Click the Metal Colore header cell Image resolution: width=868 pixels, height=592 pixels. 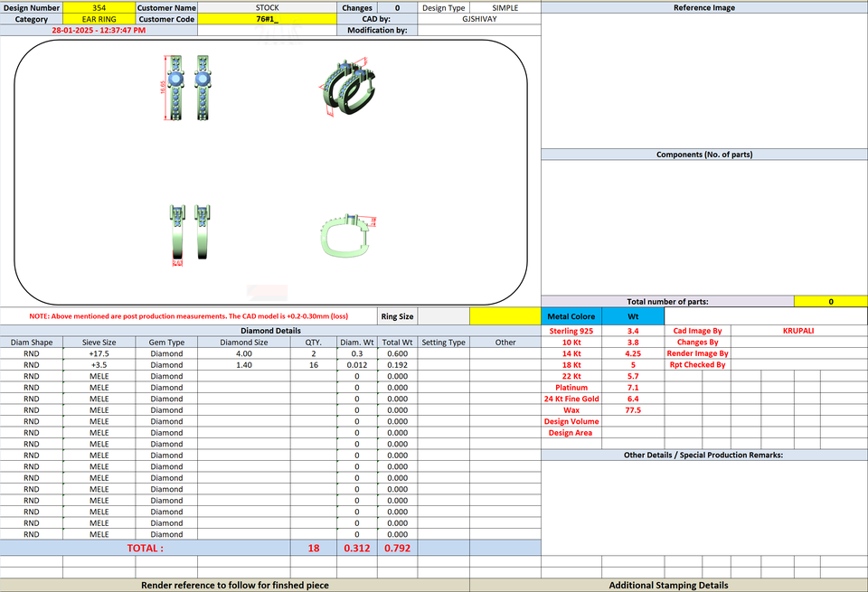pos(571,316)
